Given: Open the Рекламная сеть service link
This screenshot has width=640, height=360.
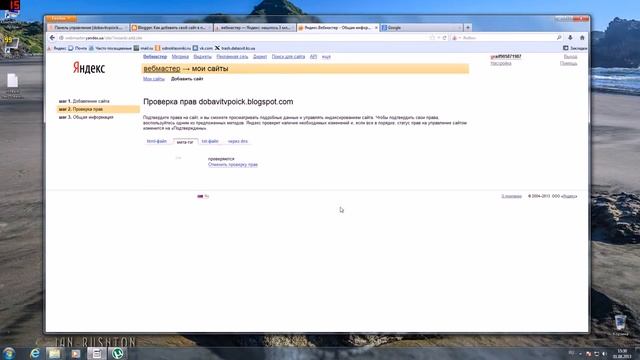Looking at the screenshot, I should click(232, 57).
